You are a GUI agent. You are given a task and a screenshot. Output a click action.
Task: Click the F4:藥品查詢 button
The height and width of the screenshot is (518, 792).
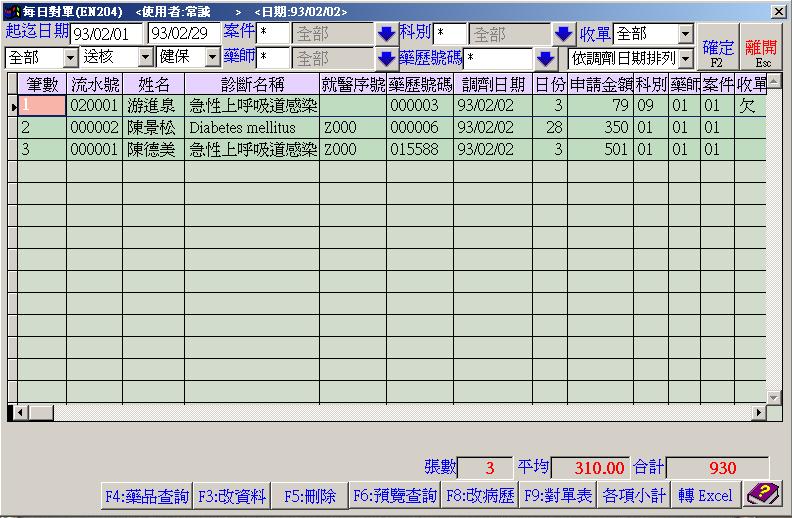tap(146, 496)
